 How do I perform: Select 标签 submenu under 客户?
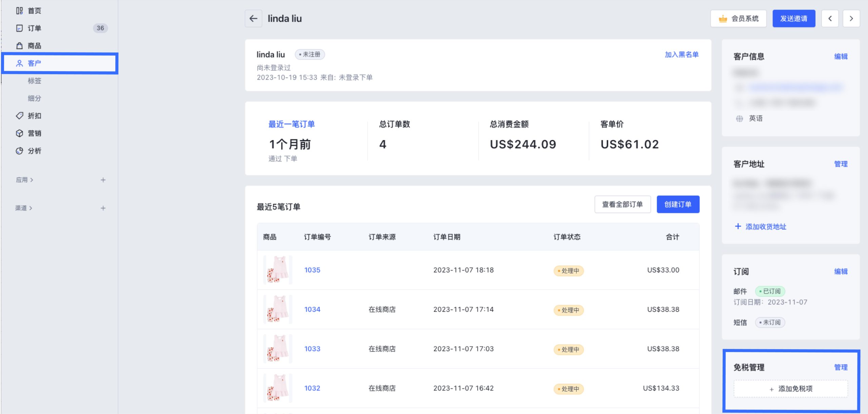pos(34,81)
